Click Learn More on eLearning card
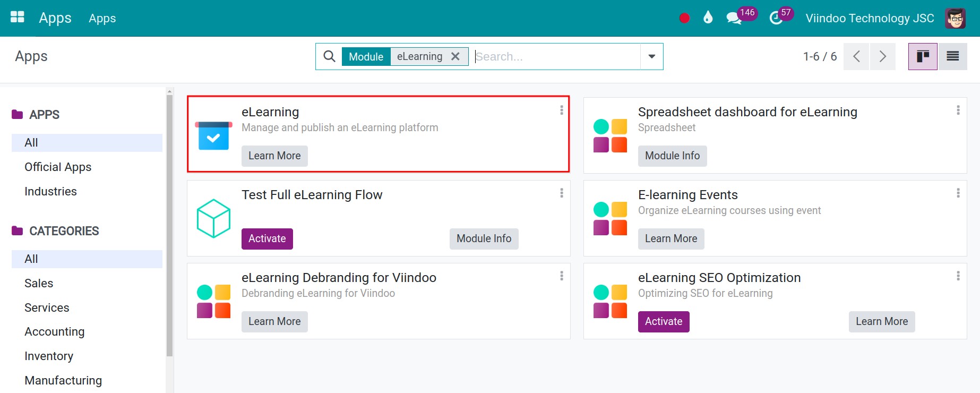This screenshot has height=393, width=980. tap(274, 156)
